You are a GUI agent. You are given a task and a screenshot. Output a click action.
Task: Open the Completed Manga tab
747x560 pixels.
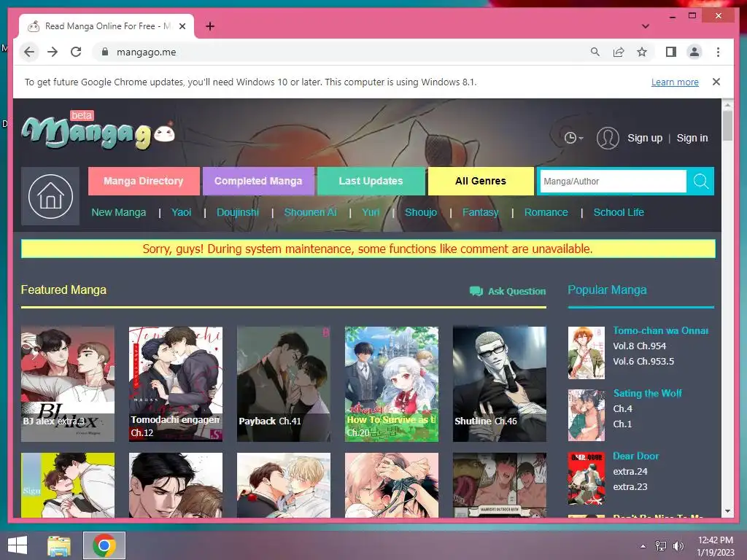(x=258, y=181)
